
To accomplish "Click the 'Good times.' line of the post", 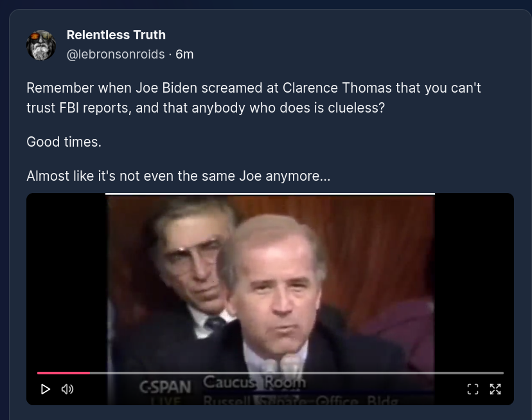I will (64, 142).
